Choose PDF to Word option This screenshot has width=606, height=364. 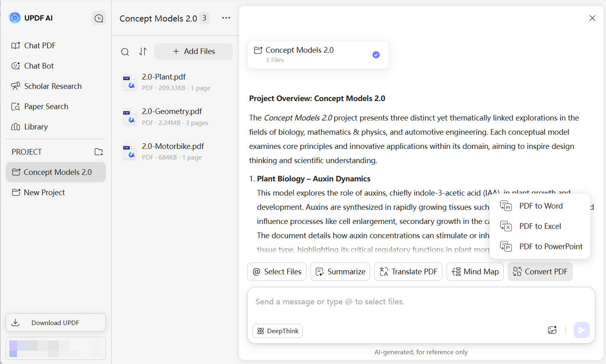540,206
